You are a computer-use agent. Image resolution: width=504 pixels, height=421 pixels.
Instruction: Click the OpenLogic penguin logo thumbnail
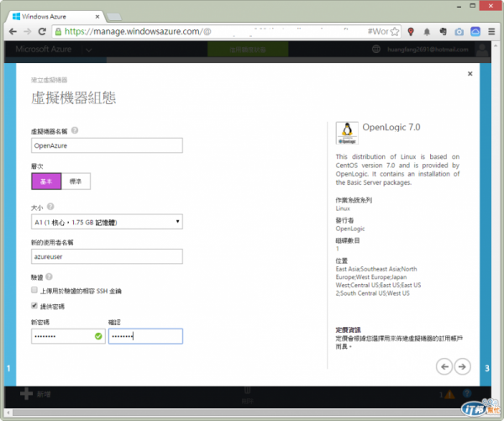tap(347, 133)
